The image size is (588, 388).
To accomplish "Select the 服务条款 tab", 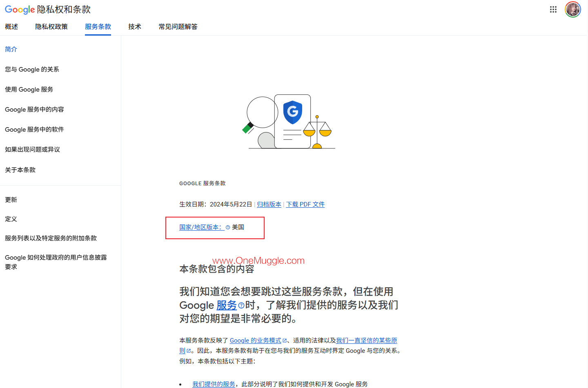I will coord(98,27).
